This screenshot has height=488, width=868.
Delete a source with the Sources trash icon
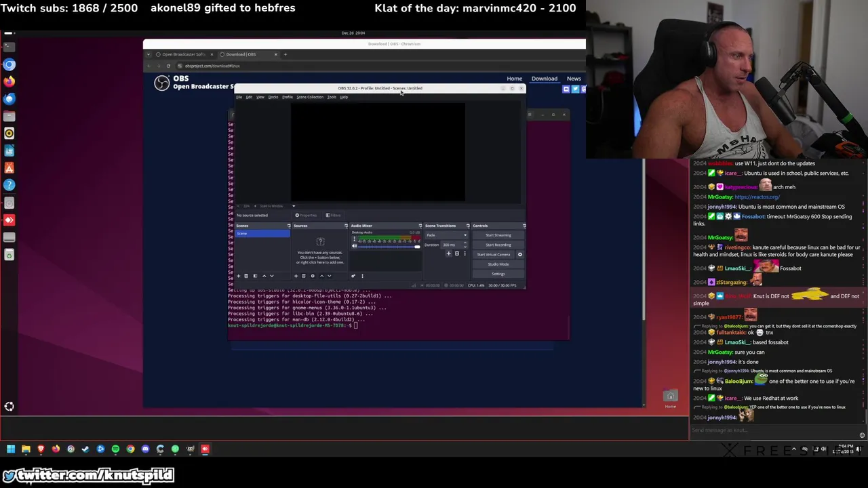pos(304,276)
